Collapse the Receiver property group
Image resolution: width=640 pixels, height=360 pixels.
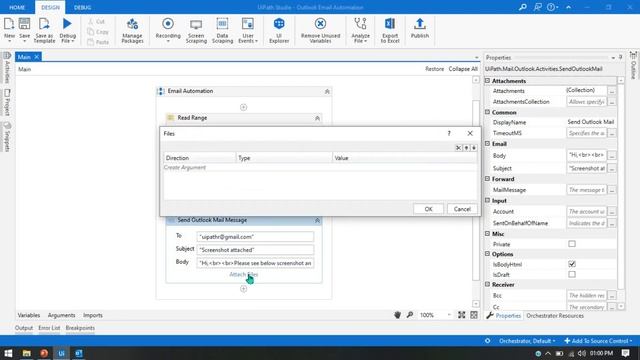487,284
